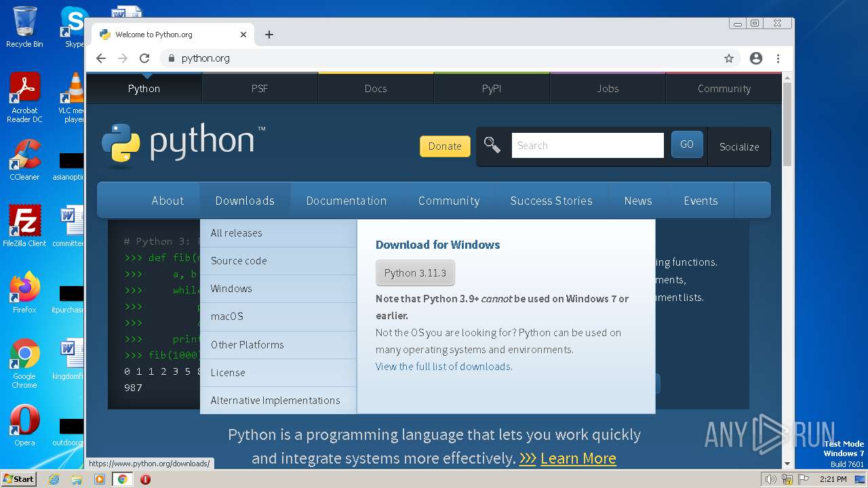Switch to the Jobs top tab
Image resolution: width=868 pixels, height=488 pixels.
(x=608, y=88)
